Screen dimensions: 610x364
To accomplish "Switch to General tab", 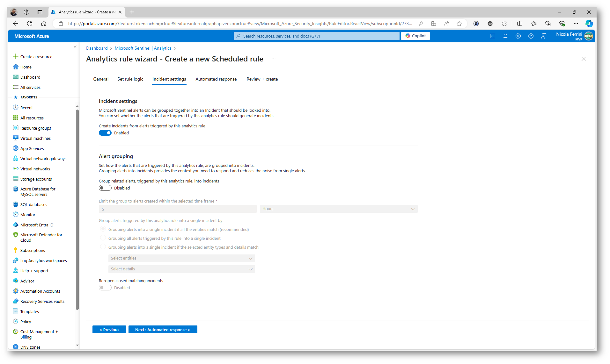I will [x=101, y=79].
